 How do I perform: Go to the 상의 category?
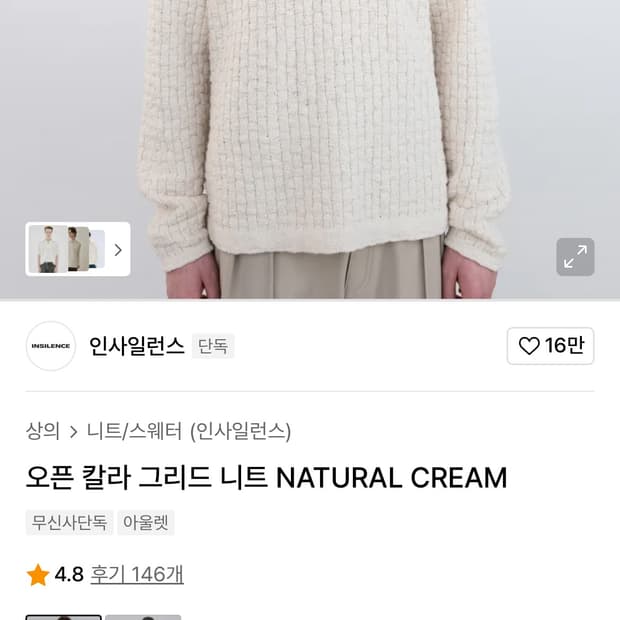[x=43, y=432]
